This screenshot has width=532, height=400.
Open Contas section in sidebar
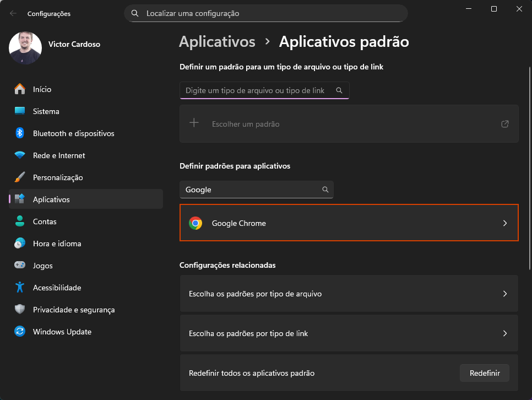point(45,221)
